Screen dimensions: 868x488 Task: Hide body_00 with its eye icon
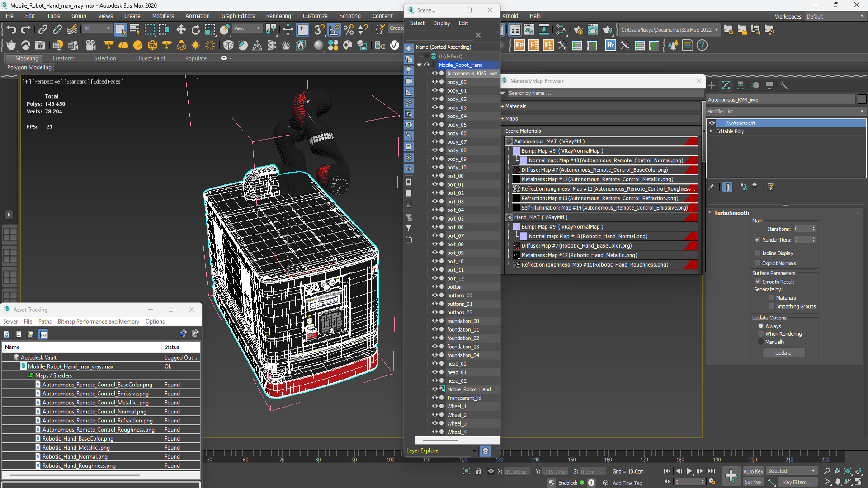(435, 82)
